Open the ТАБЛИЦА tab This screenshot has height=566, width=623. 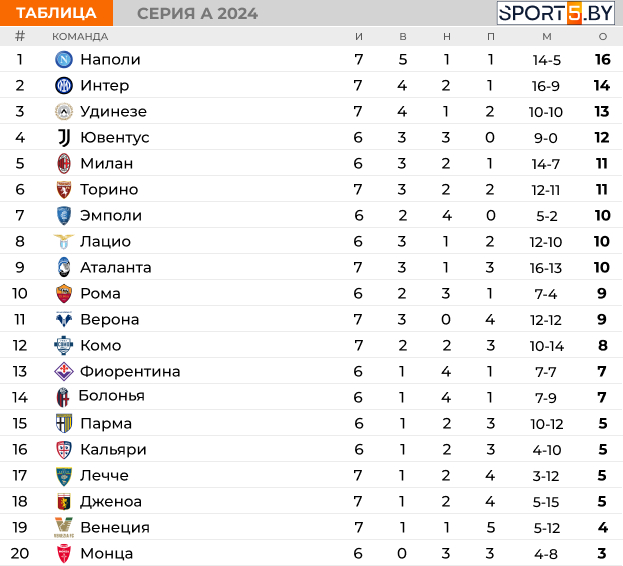click(x=56, y=13)
